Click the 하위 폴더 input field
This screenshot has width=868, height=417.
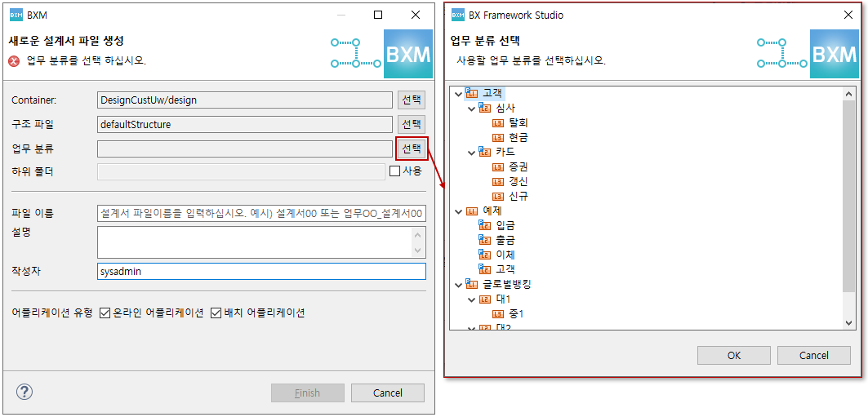click(241, 171)
